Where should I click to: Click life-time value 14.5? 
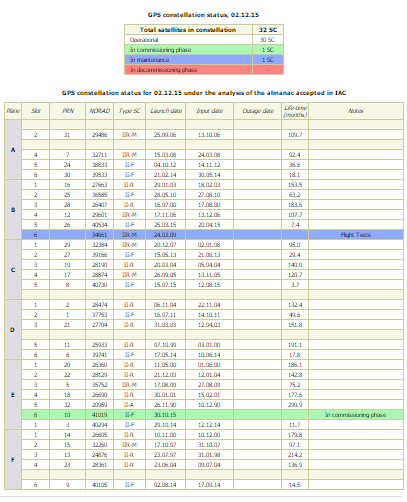pyautogui.click(x=295, y=485)
